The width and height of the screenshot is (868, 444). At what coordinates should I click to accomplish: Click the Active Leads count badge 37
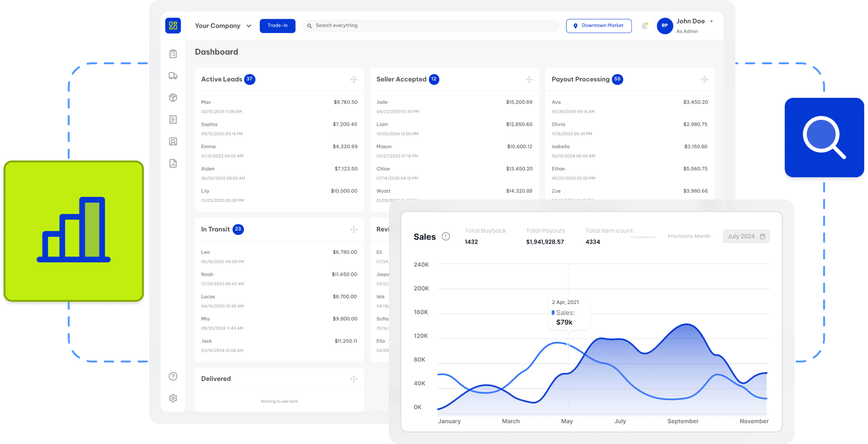click(250, 80)
